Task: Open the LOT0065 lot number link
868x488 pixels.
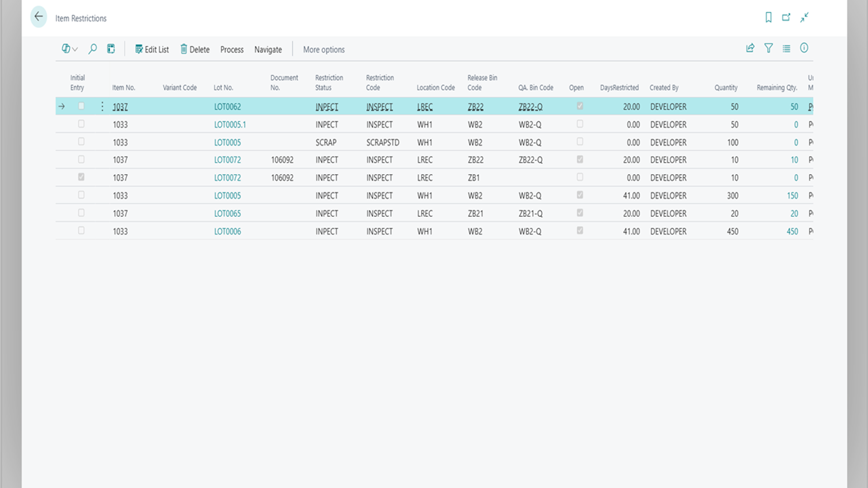Action: point(227,213)
